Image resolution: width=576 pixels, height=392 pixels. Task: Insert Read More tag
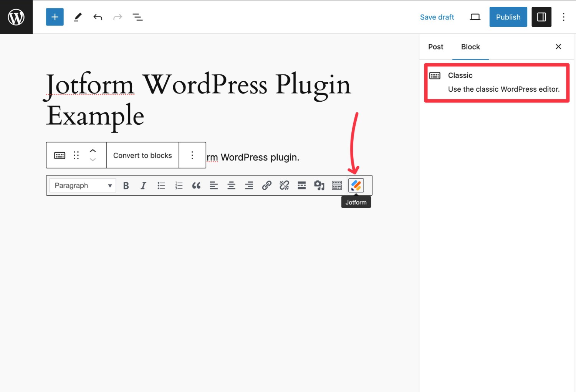click(302, 186)
